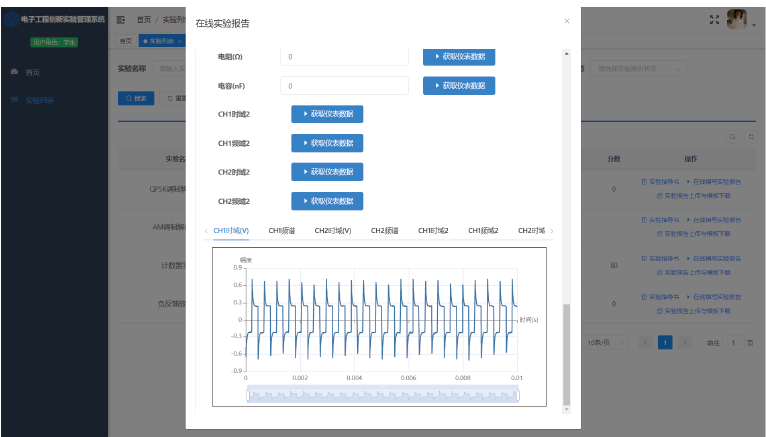This screenshot has height=437, width=766.
Task: Click 获取仪表数据 button for 电阻(Ω)
Action: pos(459,57)
